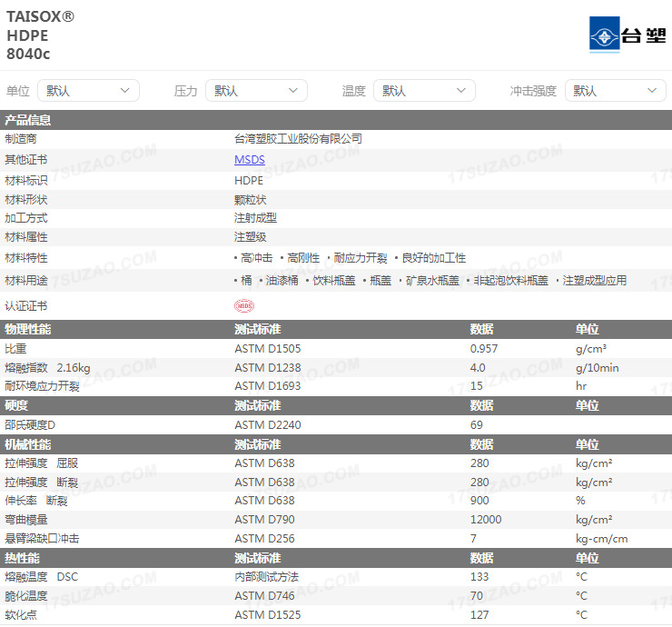The width and height of the screenshot is (672, 627).
Task: Click the 悬臂梁缺口冲击 row label
Action: point(42,538)
